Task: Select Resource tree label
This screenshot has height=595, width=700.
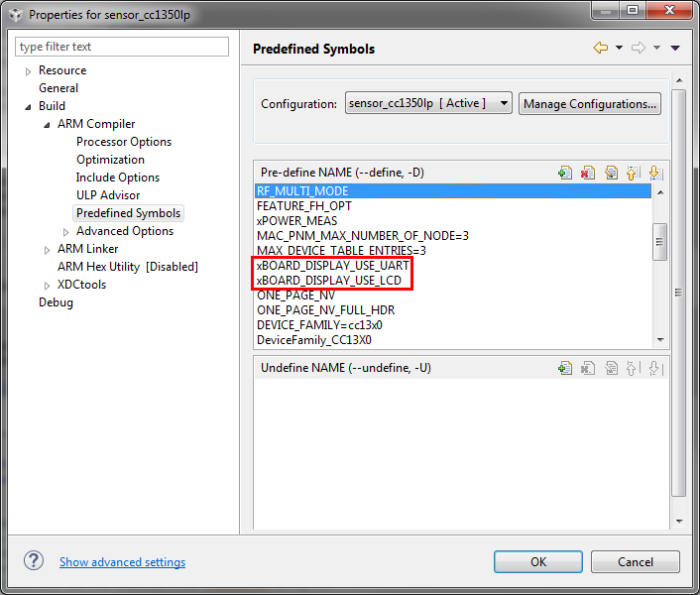Action: point(62,70)
